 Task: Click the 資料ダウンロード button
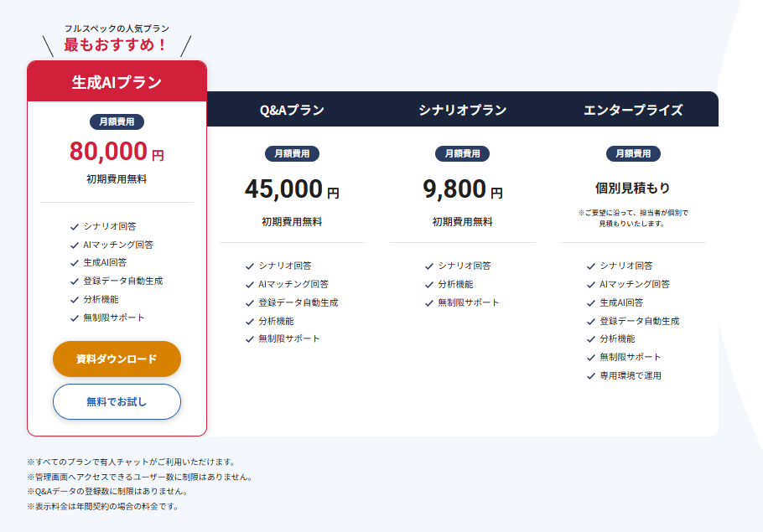tap(117, 359)
